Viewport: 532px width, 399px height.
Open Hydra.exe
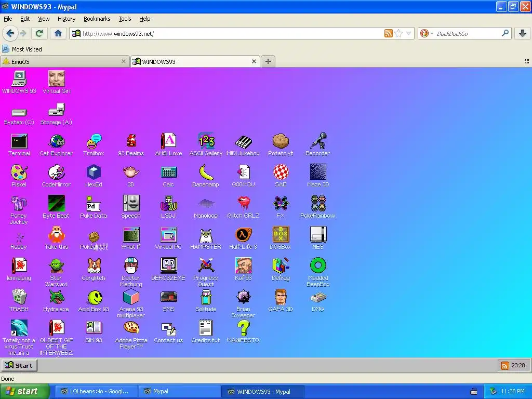click(x=56, y=301)
